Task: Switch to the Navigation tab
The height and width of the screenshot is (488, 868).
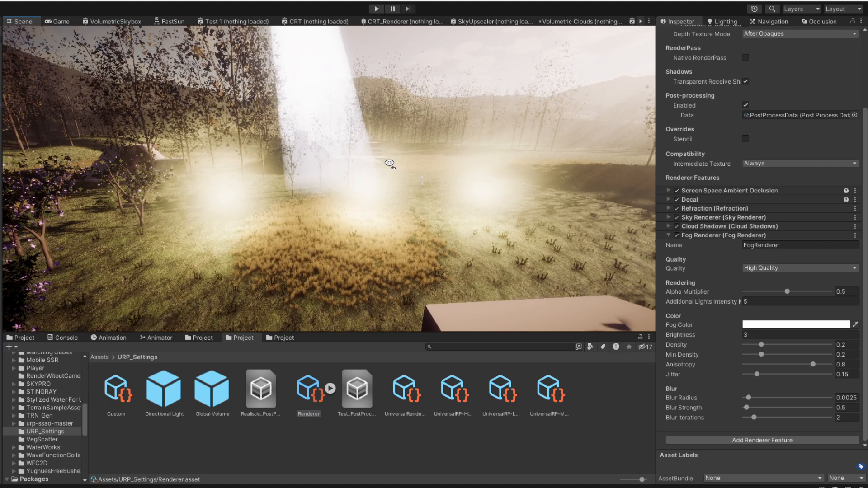Action: 769,21
